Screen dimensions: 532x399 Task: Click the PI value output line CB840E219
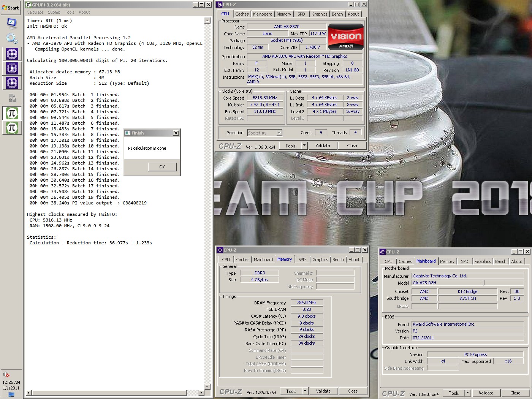coord(88,203)
